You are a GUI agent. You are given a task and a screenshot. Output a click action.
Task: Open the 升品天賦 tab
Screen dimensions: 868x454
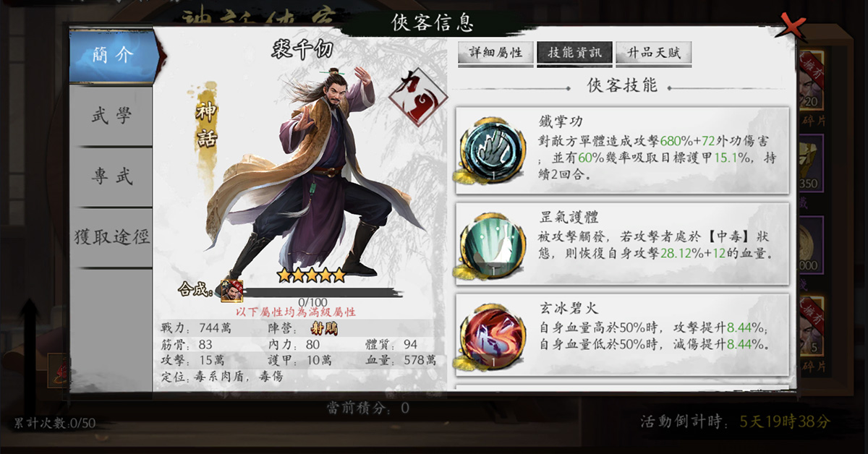pyautogui.click(x=653, y=53)
